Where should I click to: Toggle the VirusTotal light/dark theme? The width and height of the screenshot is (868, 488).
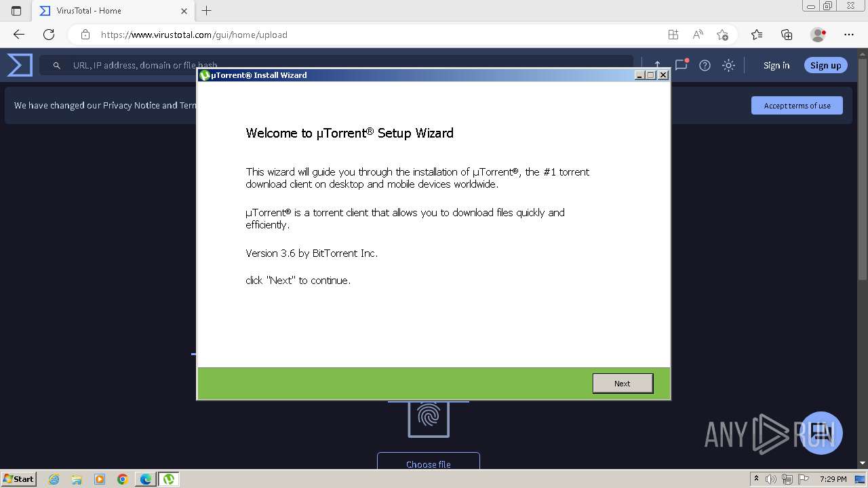tap(728, 65)
